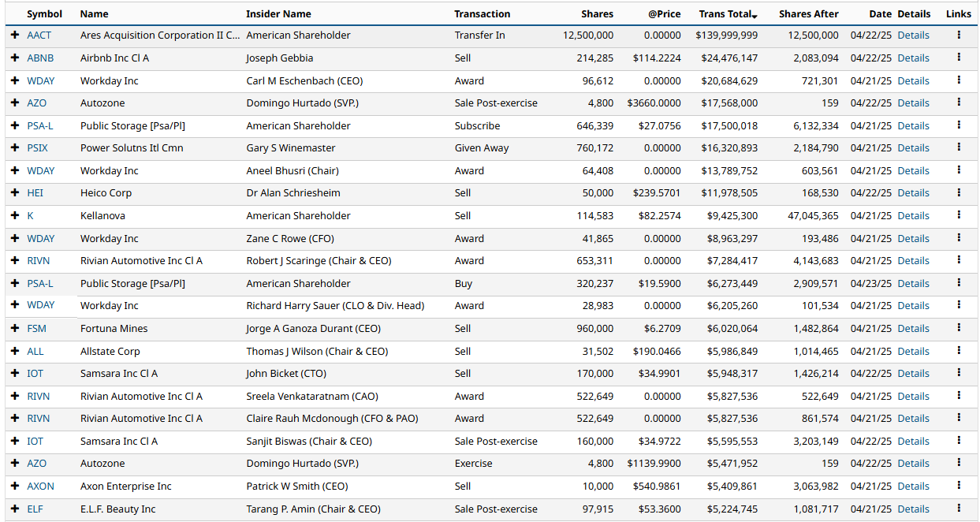Expand the AXON Axon Enterprise row
The image size is (980, 522).
point(15,486)
